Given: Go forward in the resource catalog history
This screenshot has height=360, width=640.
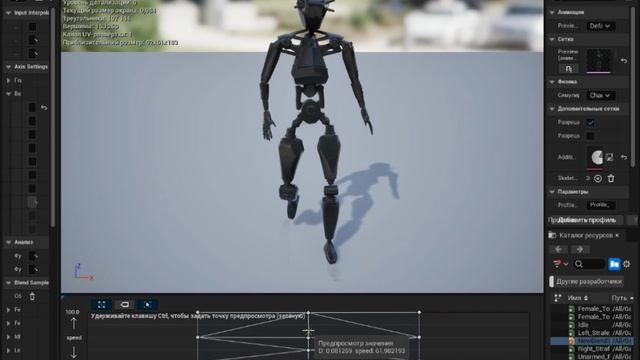Looking at the screenshot, I should click(580, 249).
